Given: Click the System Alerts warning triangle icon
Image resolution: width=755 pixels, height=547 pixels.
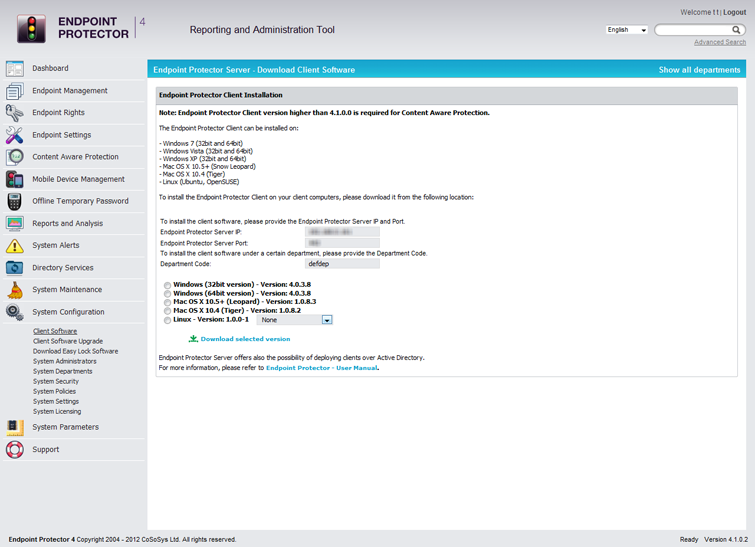Looking at the screenshot, I should [14, 246].
